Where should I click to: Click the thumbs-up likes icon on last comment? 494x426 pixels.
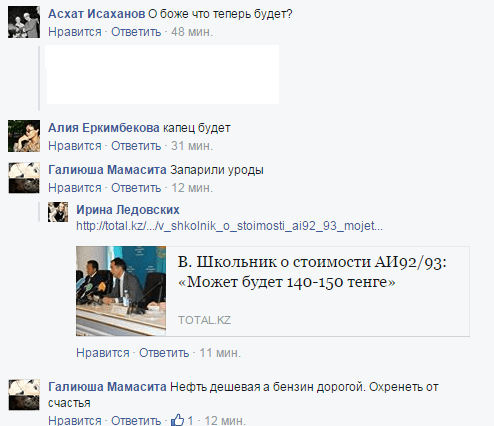point(177,420)
